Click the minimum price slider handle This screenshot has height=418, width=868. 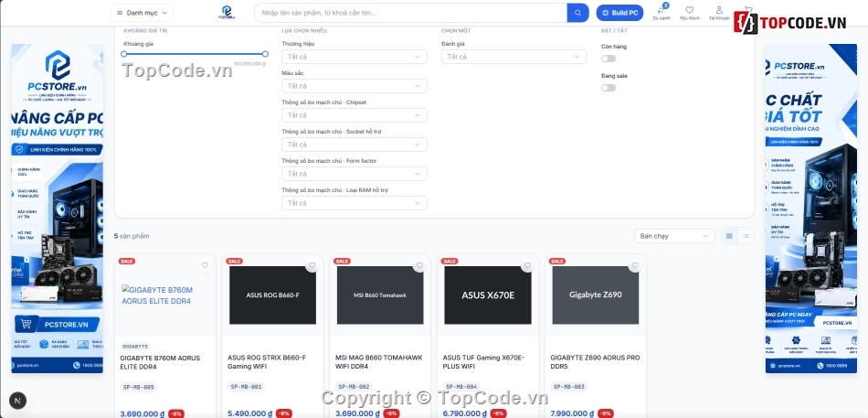tap(124, 54)
